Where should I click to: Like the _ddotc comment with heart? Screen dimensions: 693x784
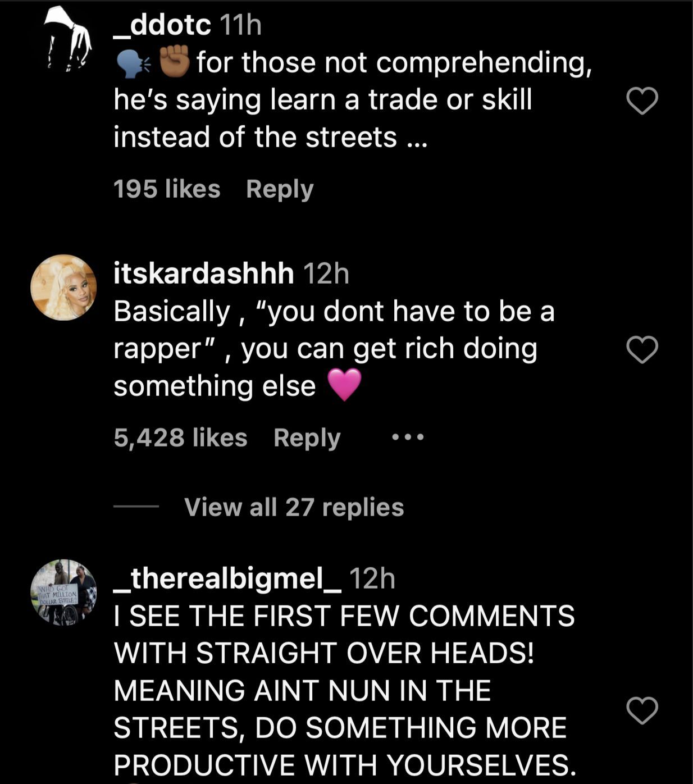(642, 102)
